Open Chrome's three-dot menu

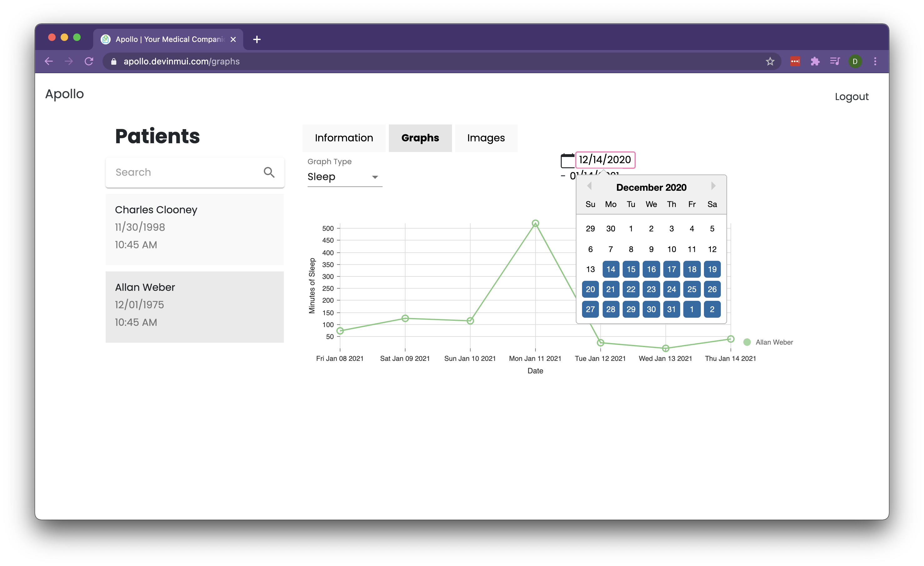pos(875,61)
